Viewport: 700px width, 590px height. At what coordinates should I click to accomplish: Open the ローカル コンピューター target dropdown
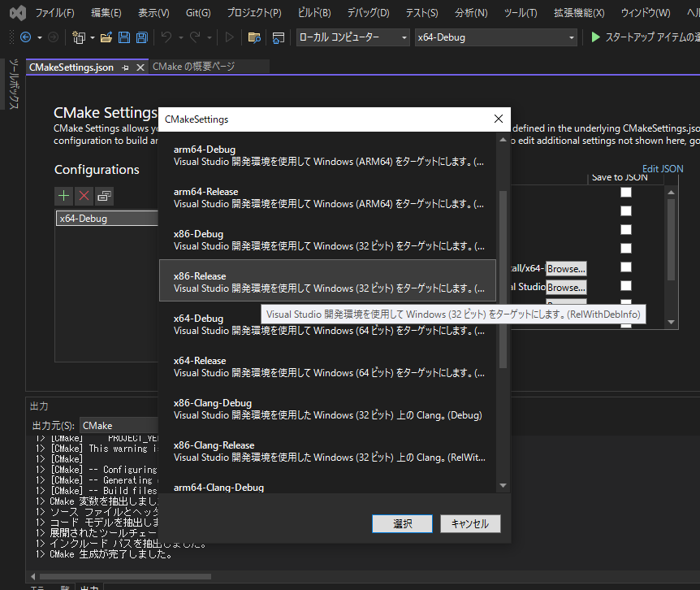[353, 37]
